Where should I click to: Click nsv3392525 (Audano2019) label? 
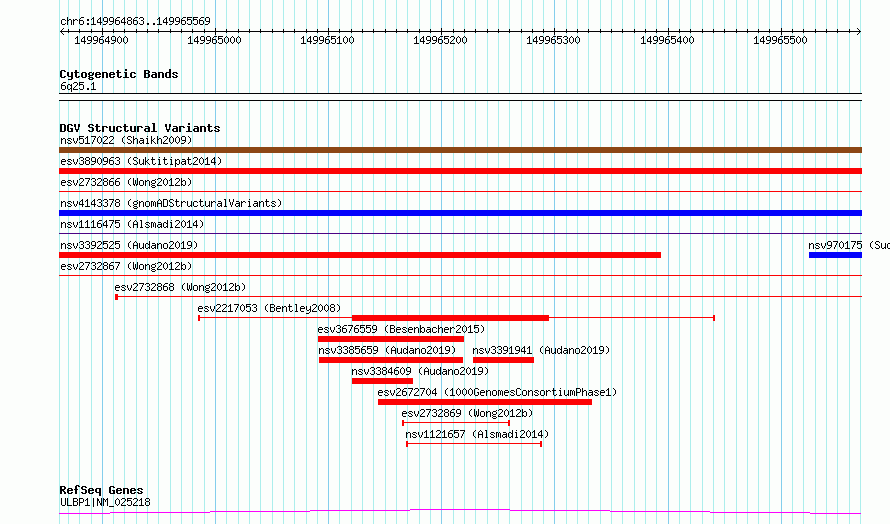(129, 245)
